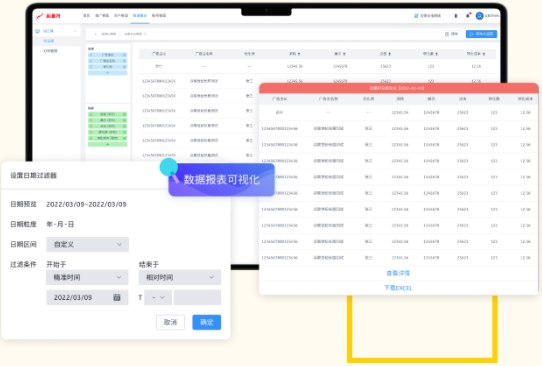
Task: Open the 相对时间 end type dropdown
Action: [x=180, y=277]
